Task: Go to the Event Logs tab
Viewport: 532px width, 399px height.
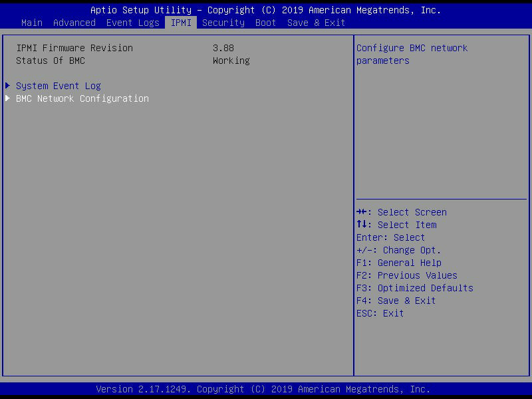Action: 132,23
